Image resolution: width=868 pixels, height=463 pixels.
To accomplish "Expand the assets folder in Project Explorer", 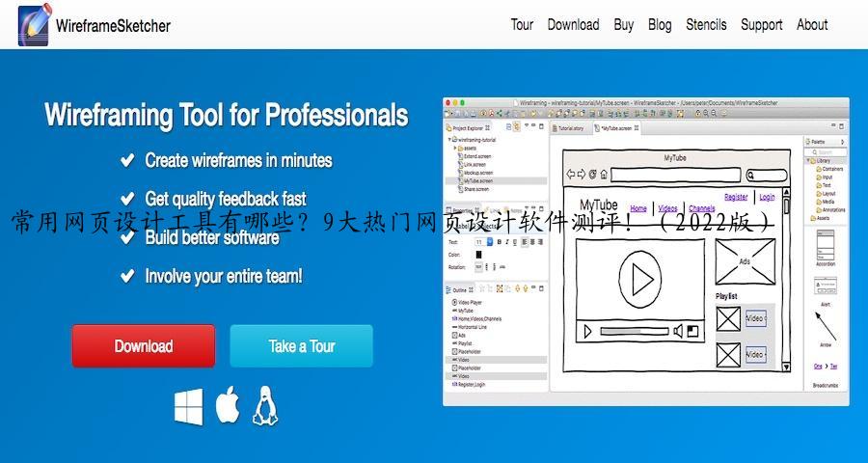I will click(455, 149).
